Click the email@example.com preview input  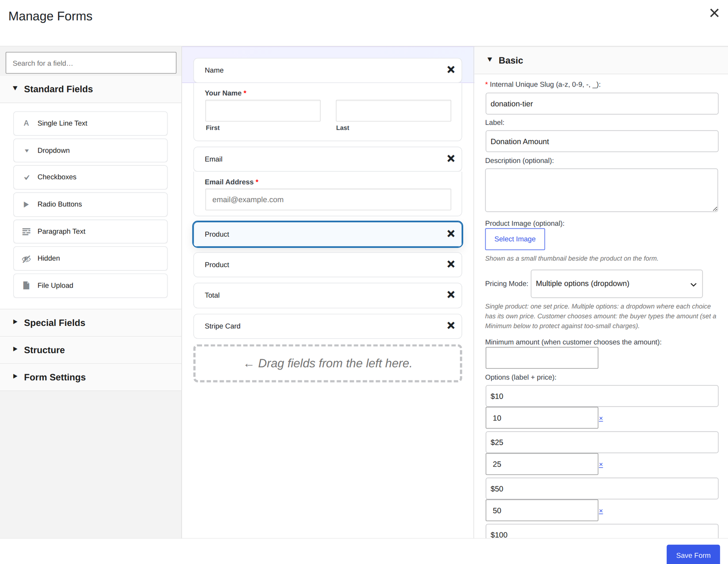tap(328, 199)
